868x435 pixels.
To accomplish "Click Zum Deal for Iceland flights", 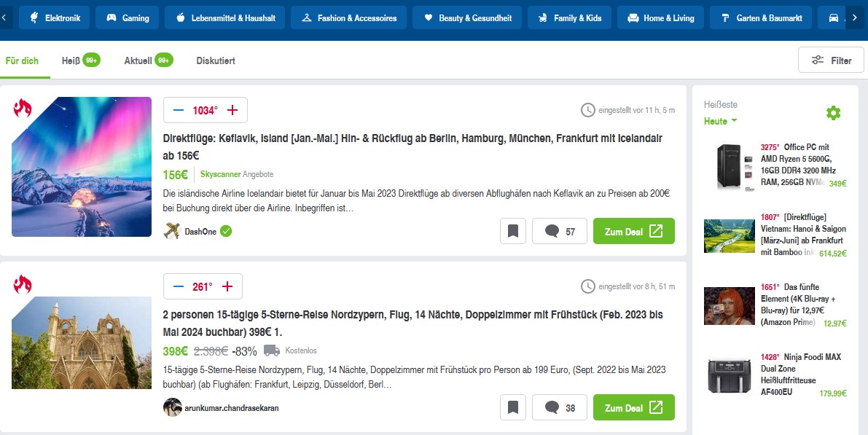I will click(x=634, y=231).
